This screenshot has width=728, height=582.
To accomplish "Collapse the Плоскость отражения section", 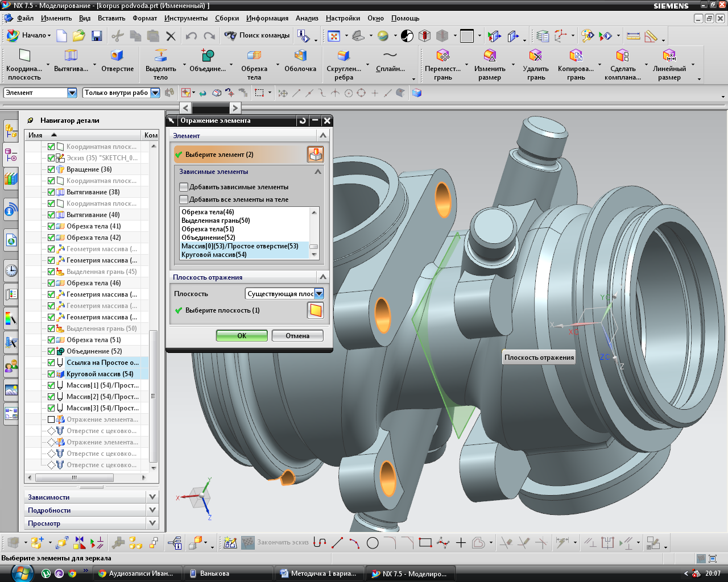I will click(323, 277).
